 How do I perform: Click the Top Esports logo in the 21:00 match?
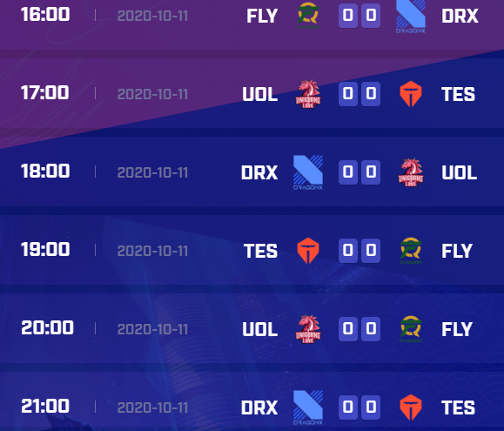pyautogui.click(x=411, y=407)
